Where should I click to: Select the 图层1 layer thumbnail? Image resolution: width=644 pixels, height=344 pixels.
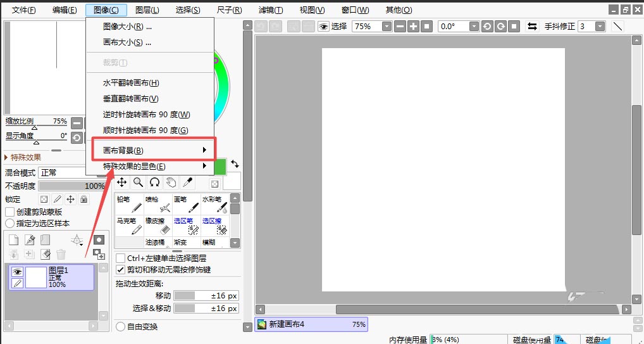tap(35, 277)
